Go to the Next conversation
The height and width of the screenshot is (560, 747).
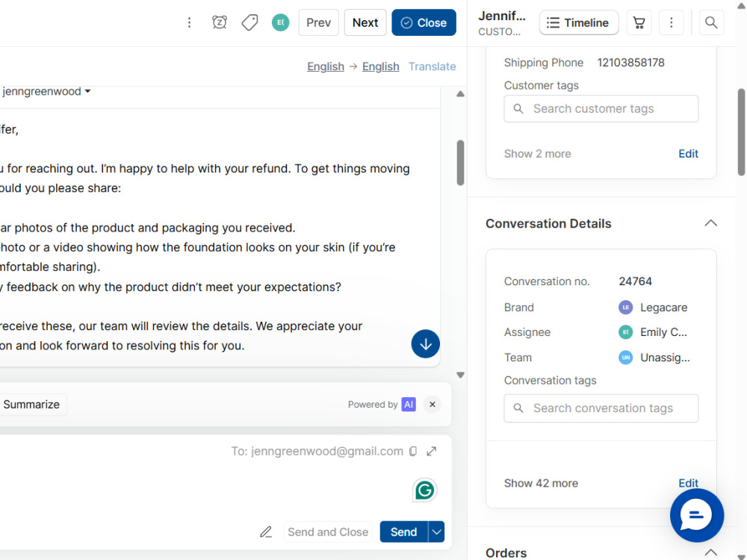pyautogui.click(x=365, y=22)
